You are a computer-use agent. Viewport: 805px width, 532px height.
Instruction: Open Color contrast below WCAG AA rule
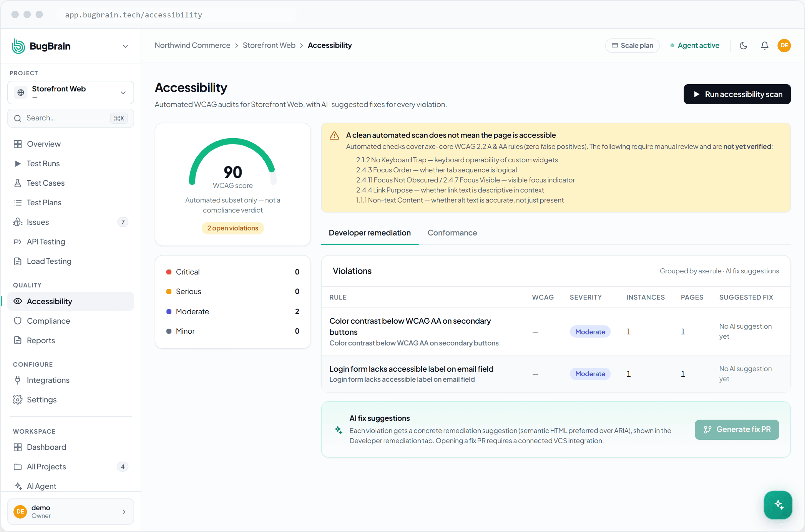coord(410,326)
